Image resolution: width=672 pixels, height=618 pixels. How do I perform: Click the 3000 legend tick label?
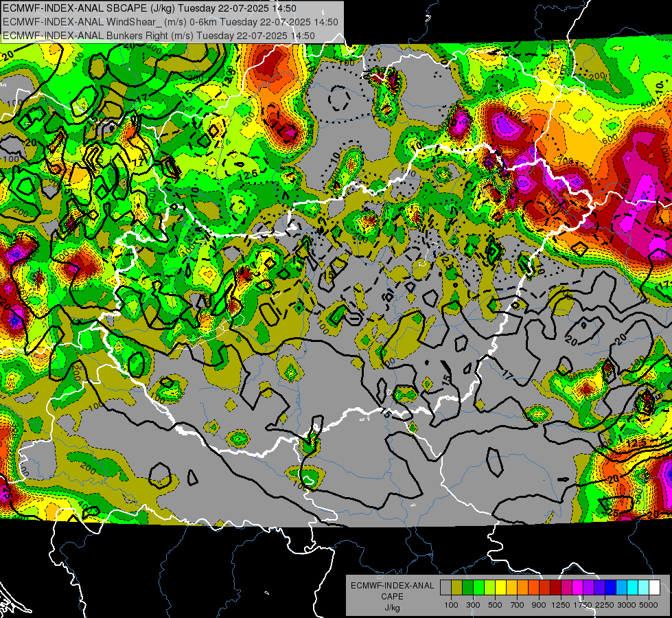pyautogui.click(x=627, y=605)
